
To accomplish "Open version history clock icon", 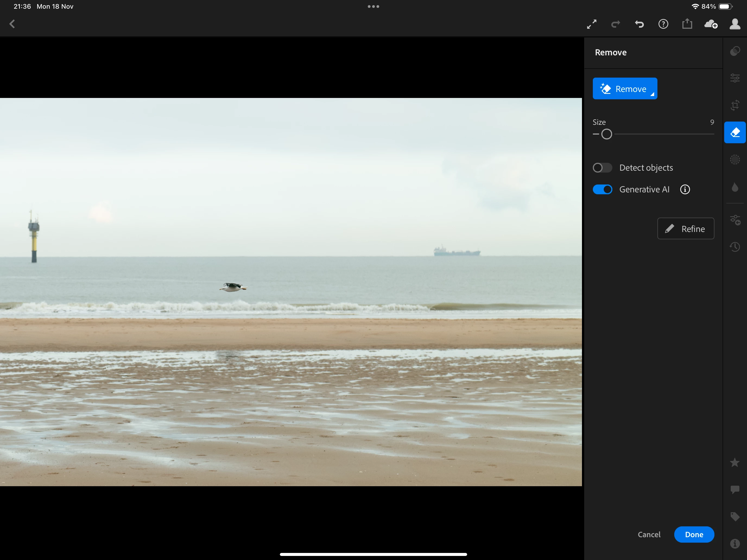I will tap(735, 247).
